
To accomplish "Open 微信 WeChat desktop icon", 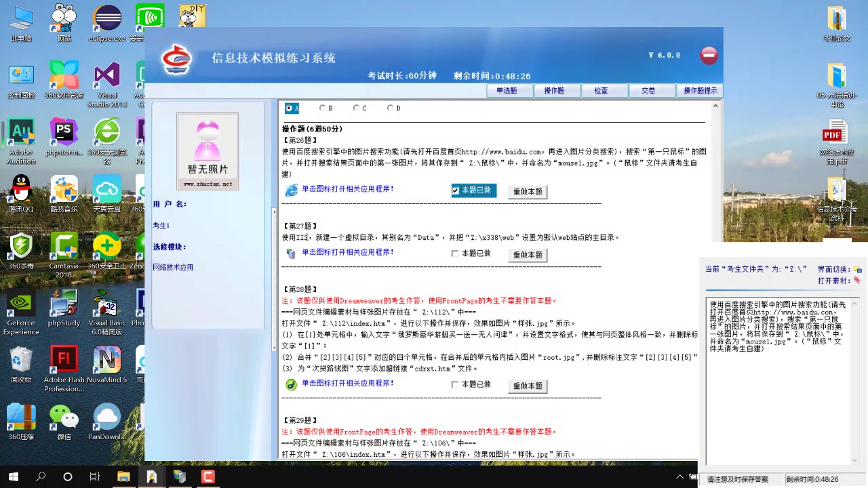I will pos(64,422).
